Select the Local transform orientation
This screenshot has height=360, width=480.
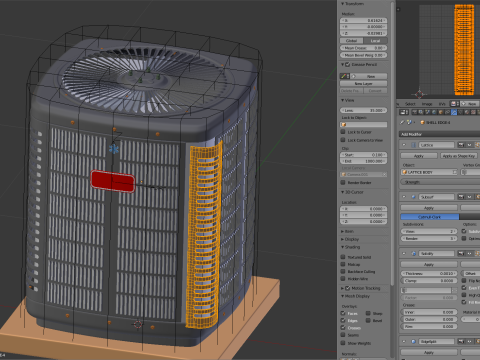tap(375, 41)
